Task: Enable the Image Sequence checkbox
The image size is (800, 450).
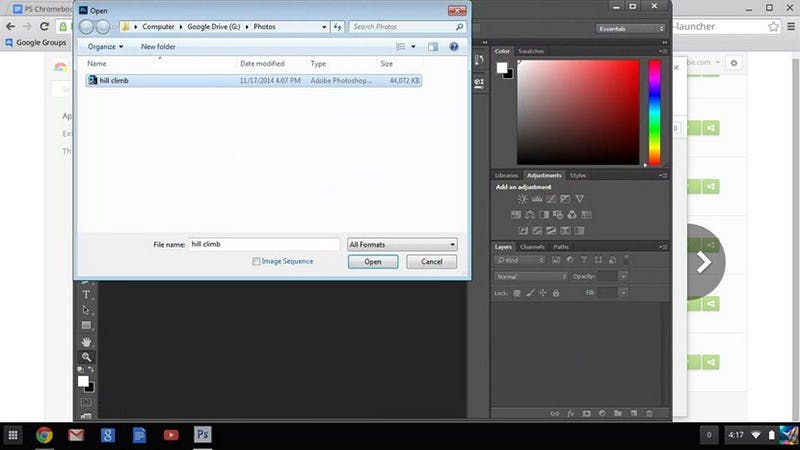Action: pos(257,262)
